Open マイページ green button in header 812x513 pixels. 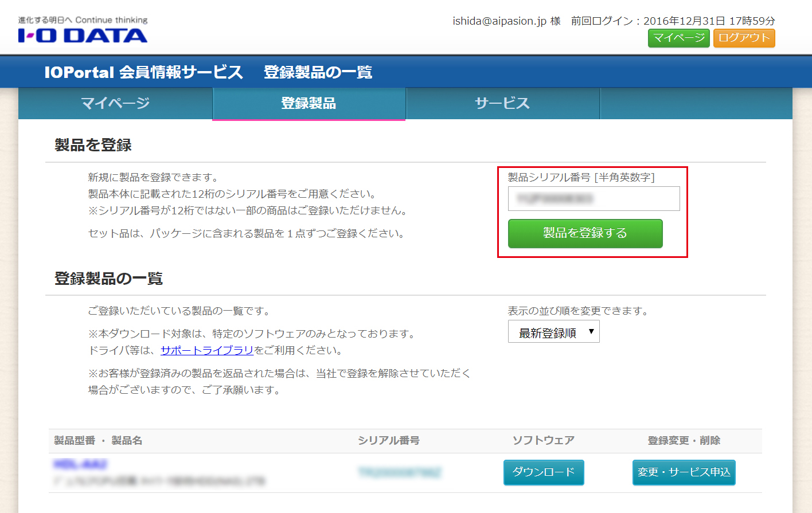click(x=679, y=38)
